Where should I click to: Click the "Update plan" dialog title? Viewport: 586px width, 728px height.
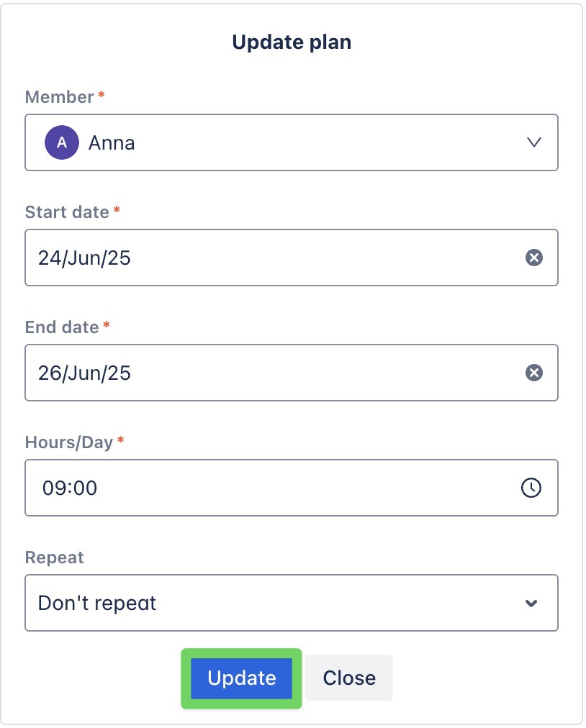(x=292, y=42)
